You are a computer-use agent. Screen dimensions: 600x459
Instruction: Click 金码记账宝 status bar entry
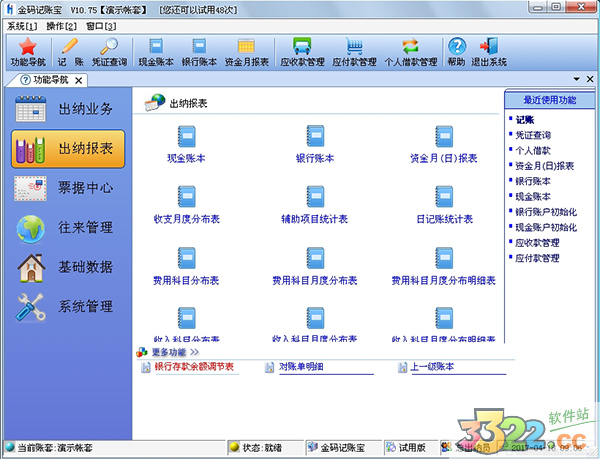(x=342, y=448)
